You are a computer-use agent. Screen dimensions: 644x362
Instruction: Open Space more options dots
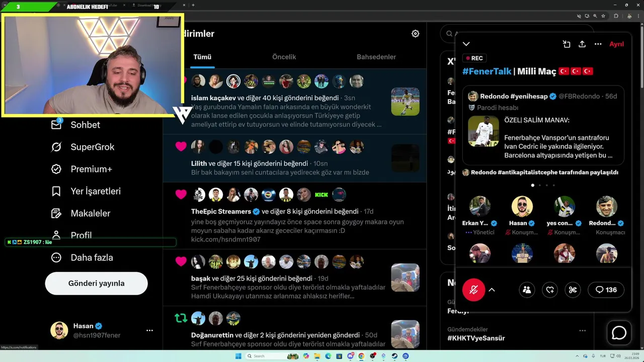coord(598,44)
